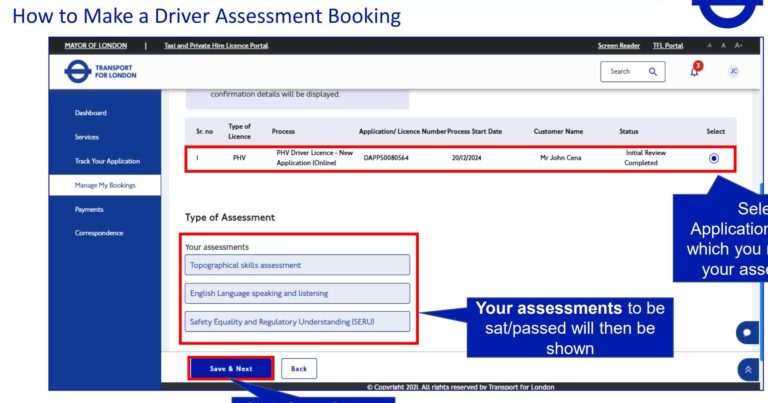Click the copyright footer text

coord(460,387)
